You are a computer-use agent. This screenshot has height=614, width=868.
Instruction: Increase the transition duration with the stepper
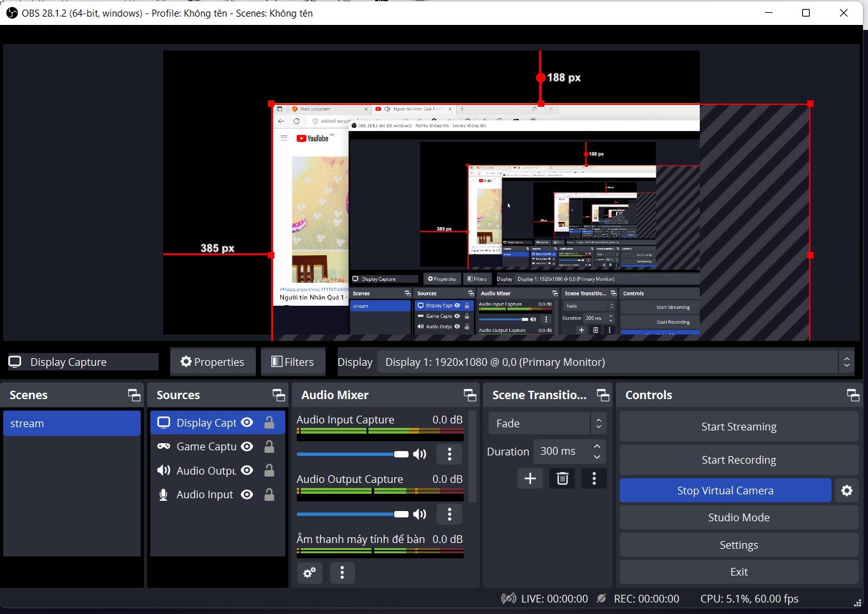pyautogui.click(x=597, y=446)
